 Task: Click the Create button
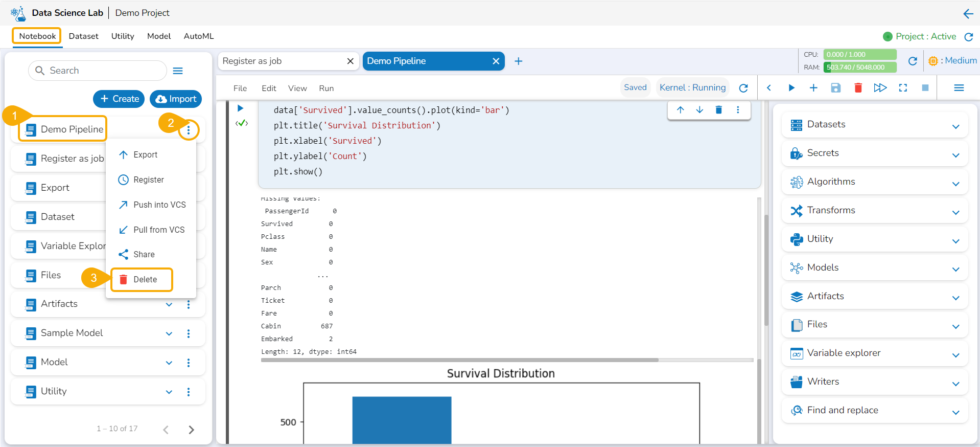tap(119, 99)
